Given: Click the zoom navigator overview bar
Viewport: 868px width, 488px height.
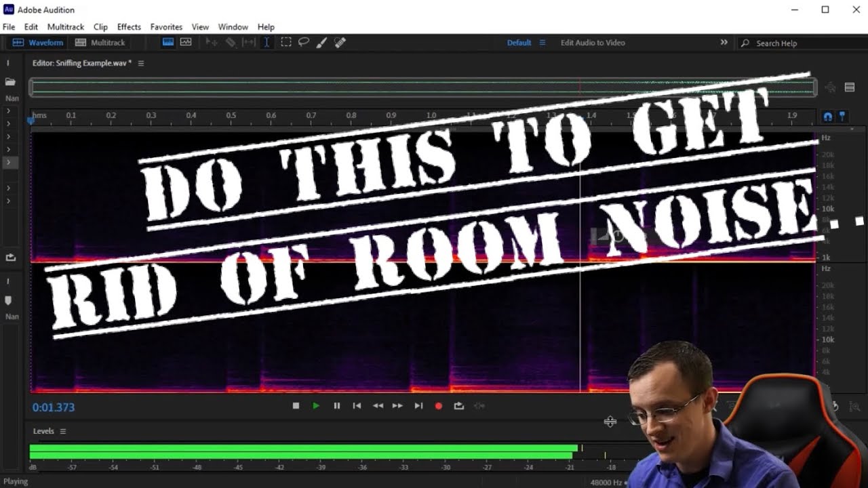Looking at the screenshot, I should click(422, 87).
